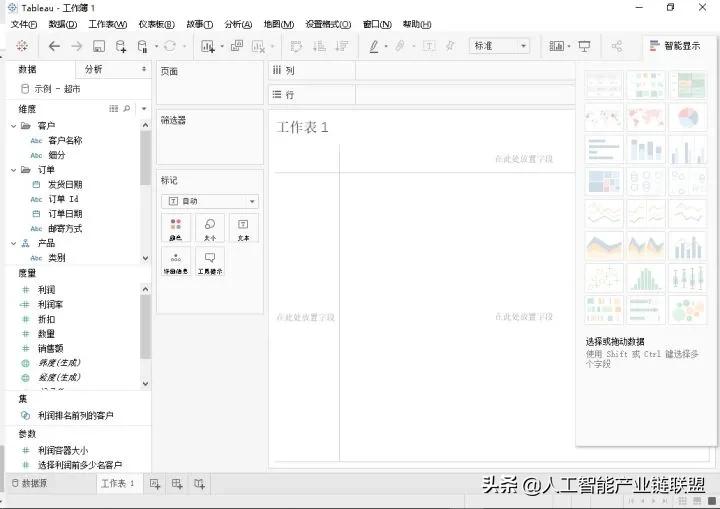
Task: Select the 订单日期 field
Action: tap(65, 214)
